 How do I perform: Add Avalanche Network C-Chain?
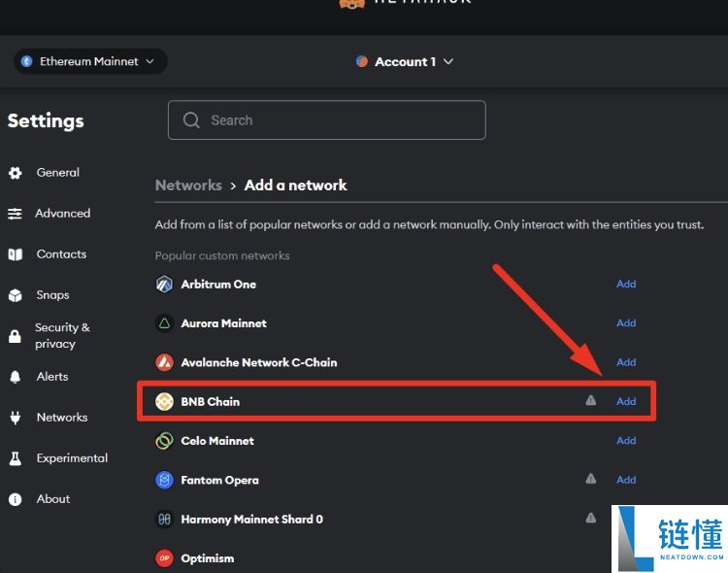626,362
